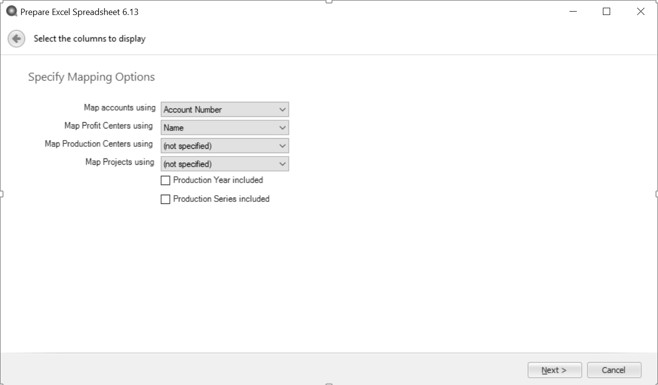Go back using the arrow icon
The width and height of the screenshot is (658, 385).
(x=16, y=39)
